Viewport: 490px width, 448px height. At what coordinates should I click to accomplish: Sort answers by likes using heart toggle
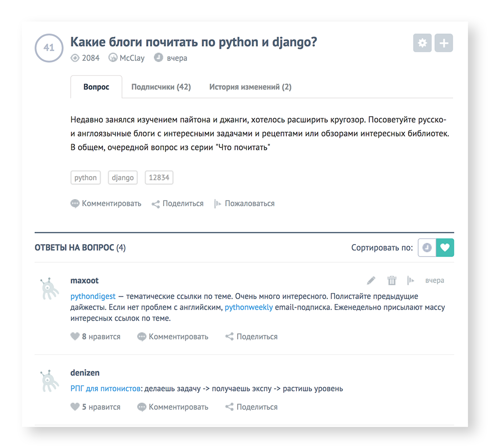(445, 248)
